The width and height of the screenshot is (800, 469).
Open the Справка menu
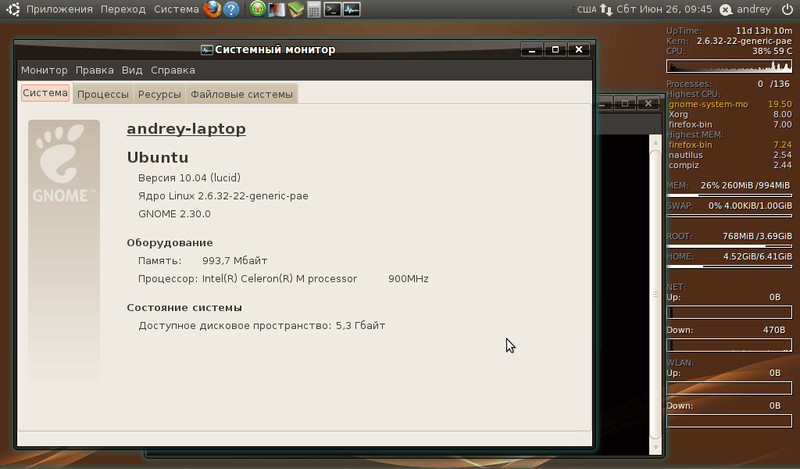173,70
